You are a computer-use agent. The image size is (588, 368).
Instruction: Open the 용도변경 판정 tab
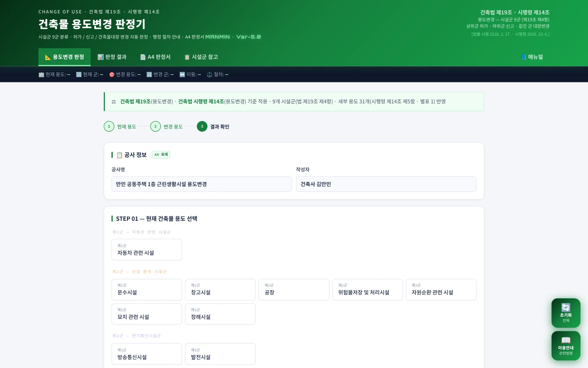click(x=64, y=57)
